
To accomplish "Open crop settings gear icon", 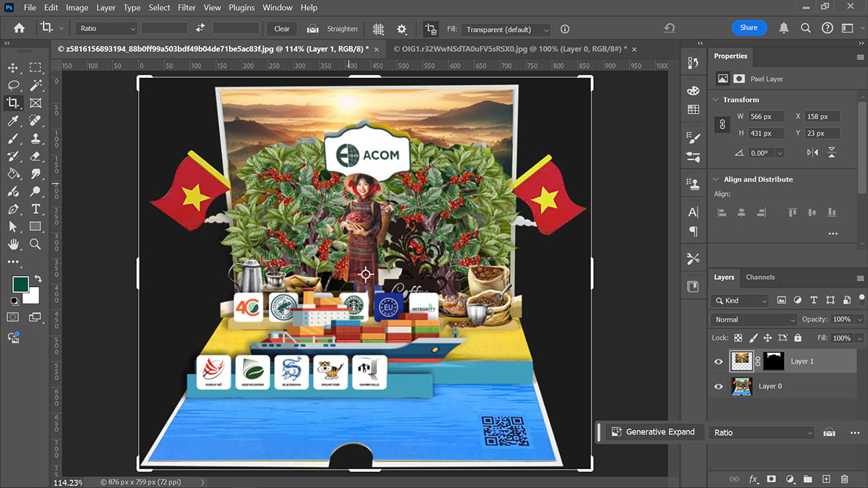I will pos(402,29).
